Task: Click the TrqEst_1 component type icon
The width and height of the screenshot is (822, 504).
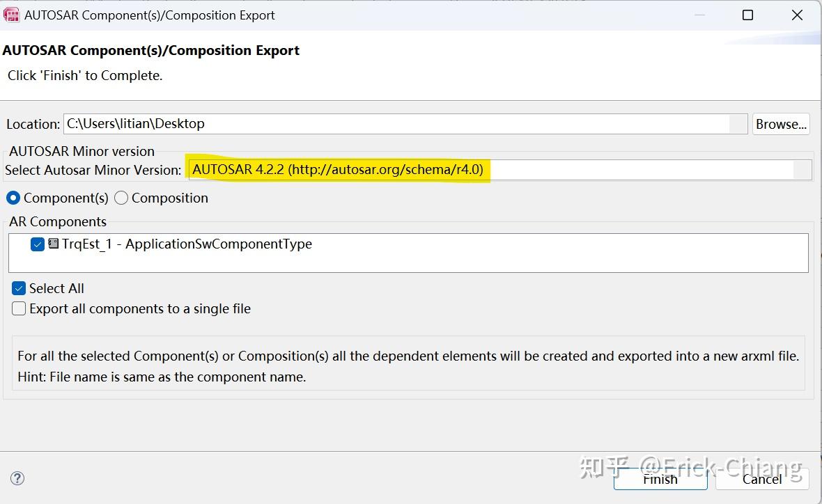Action: click(54, 244)
